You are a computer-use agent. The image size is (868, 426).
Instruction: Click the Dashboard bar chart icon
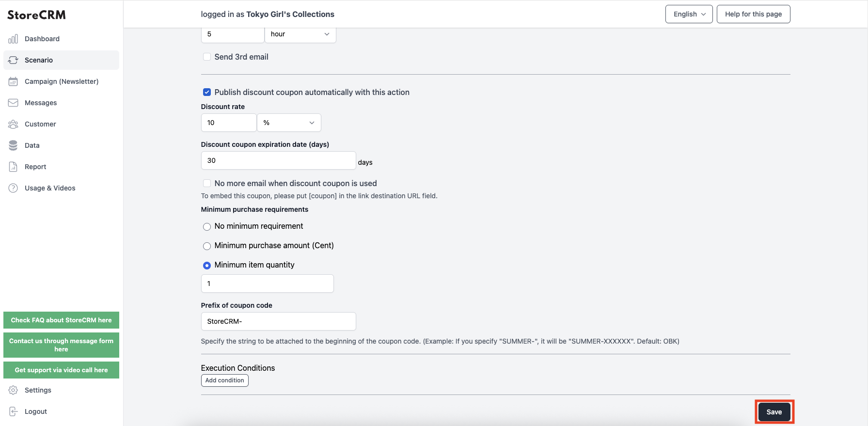click(13, 39)
